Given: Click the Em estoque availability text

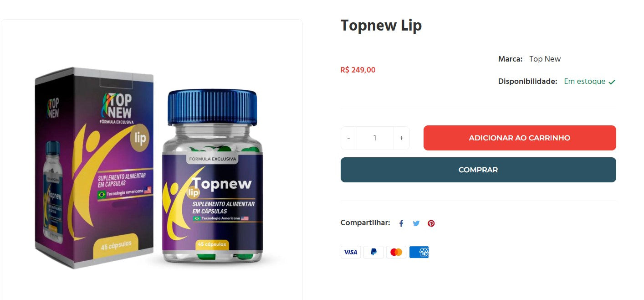Looking at the screenshot, I should (x=585, y=82).
